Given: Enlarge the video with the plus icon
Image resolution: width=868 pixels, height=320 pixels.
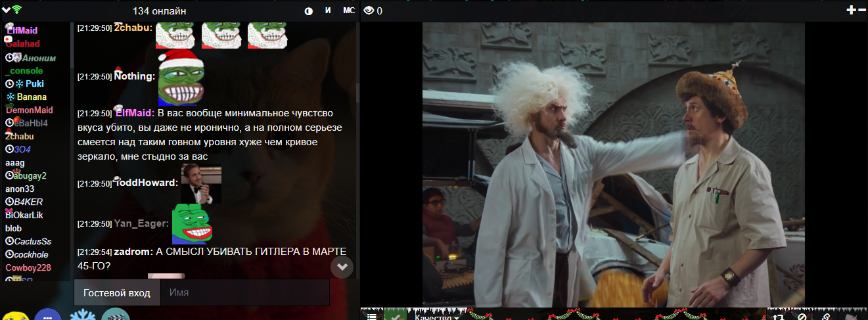Looking at the screenshot, I should 852,10.
